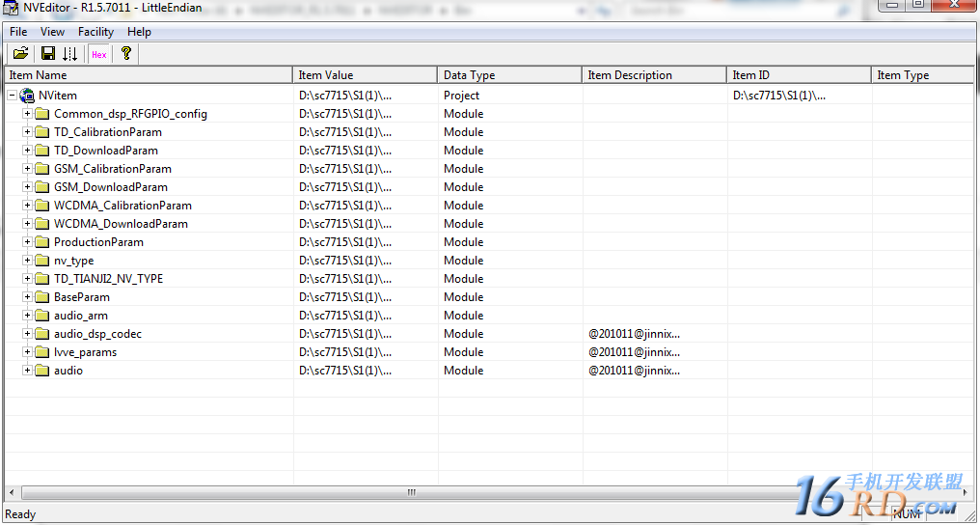
Task: Click the audio_arm folder icon
Action: (x=41, y=316)
